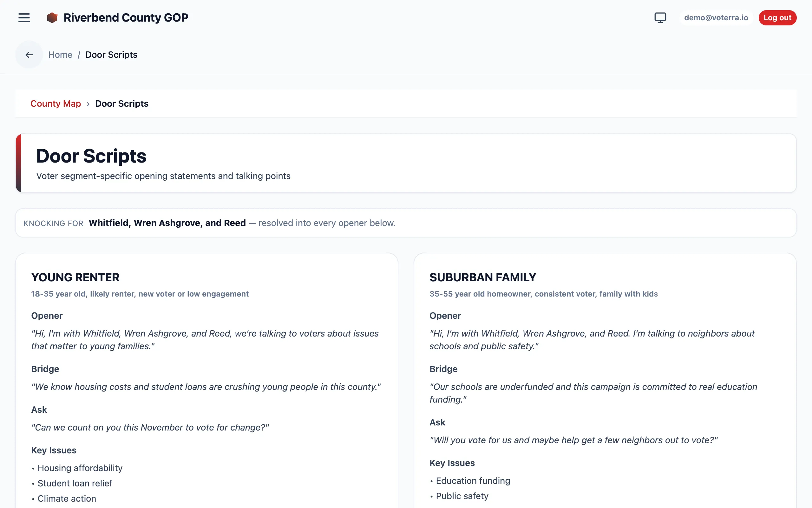Click the Riverbend County GOP title

click(126, 17)
